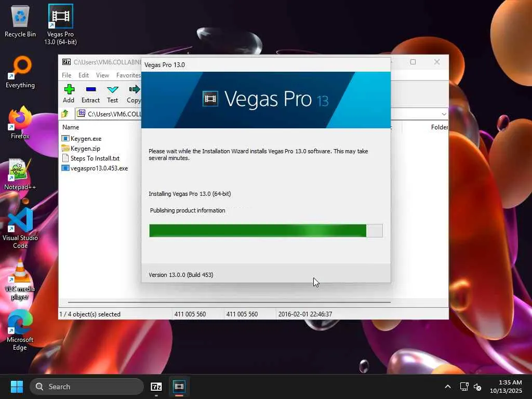Click the Add button in 7-Zip toolbar
Viewport: 532px width, 399px height.
69,94
